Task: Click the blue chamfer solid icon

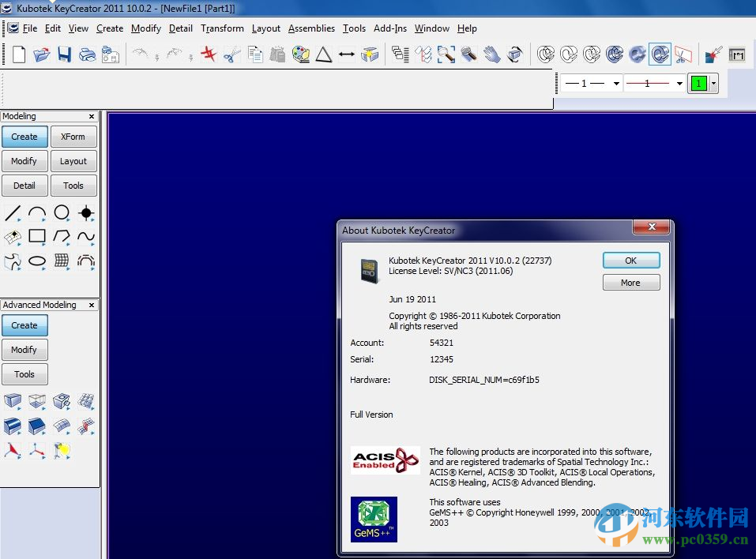Action: (x=37, y=426)
